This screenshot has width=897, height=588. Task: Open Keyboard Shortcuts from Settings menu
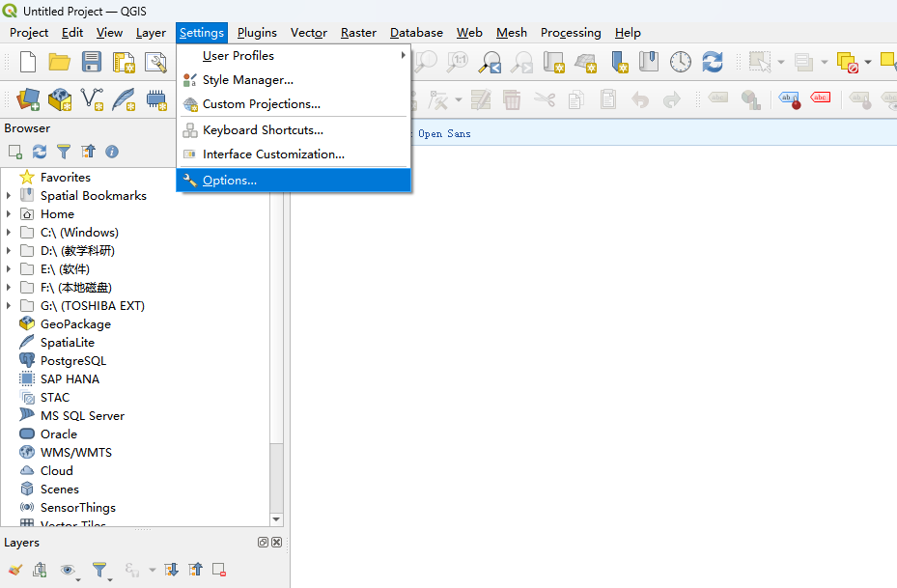tap(294, 129)
